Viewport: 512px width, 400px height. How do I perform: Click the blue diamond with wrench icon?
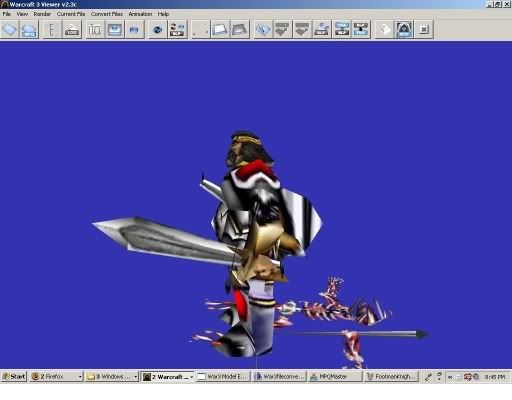point(263,29)
